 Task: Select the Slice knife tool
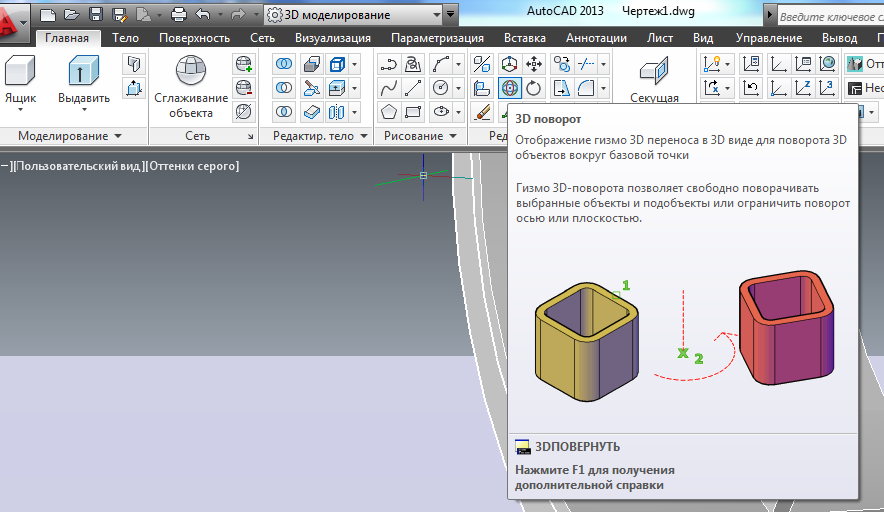(x=311, y=88)
